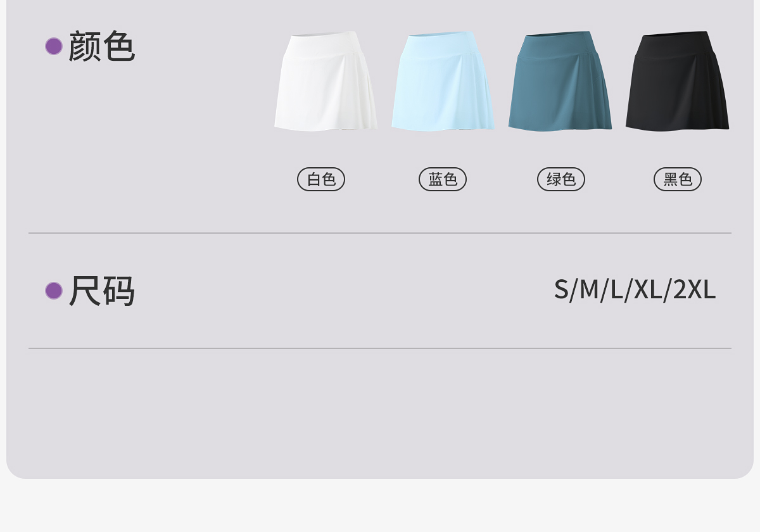Choose the 黑色 color label
Image resolution: width=760 pixels, height=532 pixels.
click(678, 179)
